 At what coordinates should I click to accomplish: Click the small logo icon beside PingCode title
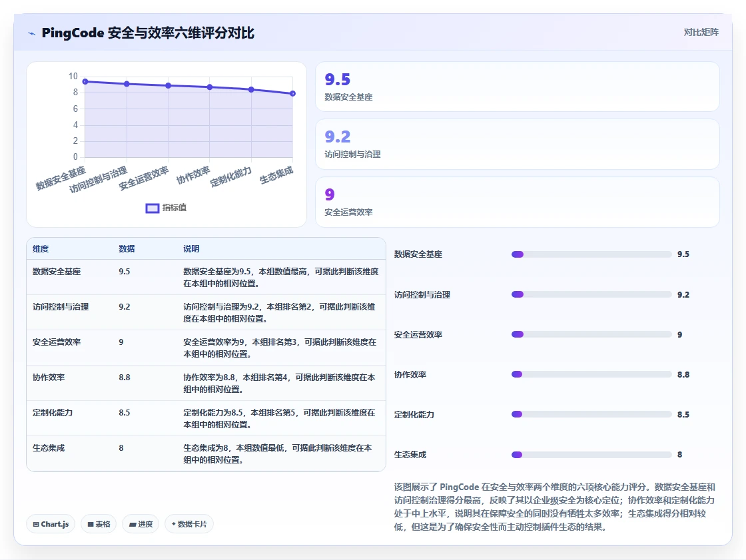point(32,33)
